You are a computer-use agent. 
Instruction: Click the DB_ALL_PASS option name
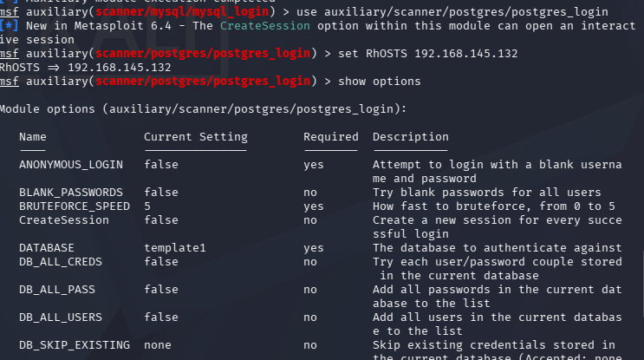tap(56, 290)
